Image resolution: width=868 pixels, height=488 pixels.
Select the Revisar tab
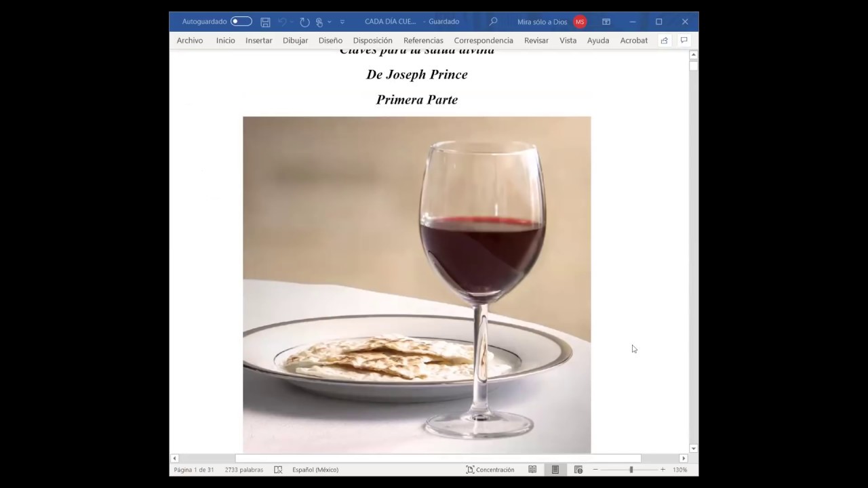click(536, 41)
